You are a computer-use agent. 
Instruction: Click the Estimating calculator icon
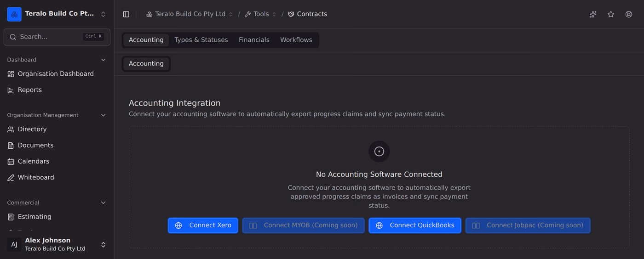coord(11,217)
